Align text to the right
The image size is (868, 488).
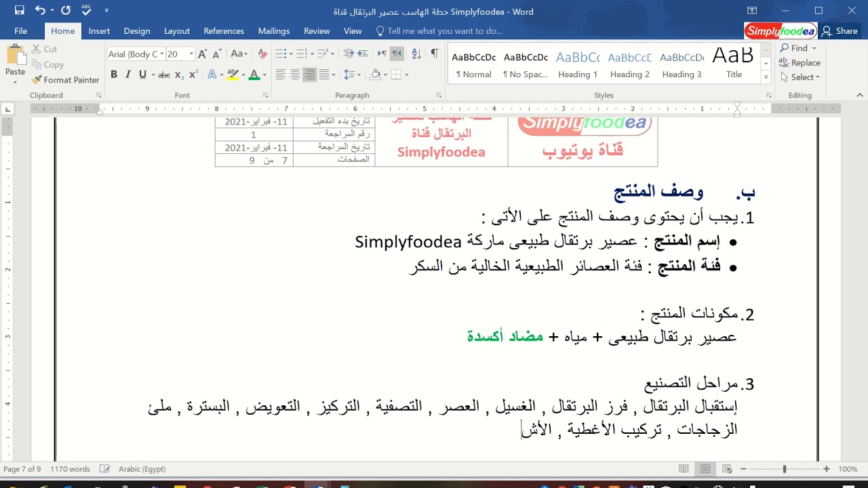pyautogui.click(x=310, y=75)
